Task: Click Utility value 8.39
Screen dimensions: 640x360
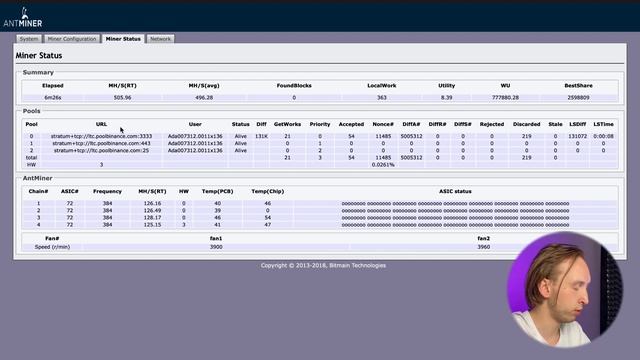Action: (x=447, y=98)
